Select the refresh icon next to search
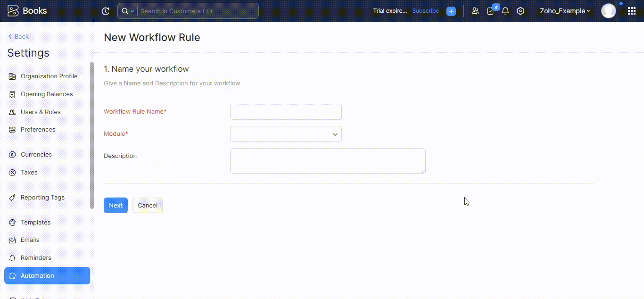 pyautogui.click(x=106, y=11)
